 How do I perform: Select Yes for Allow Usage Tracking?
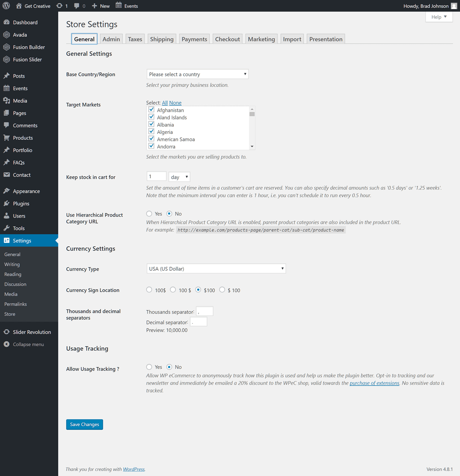coord(149,367)
